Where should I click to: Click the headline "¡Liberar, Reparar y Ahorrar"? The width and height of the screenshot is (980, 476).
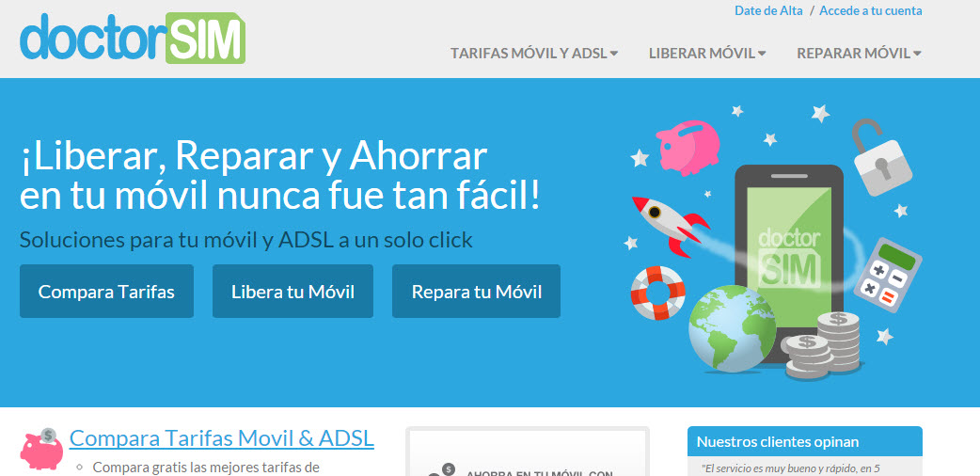pyautogui.click(x=254, y=156)
